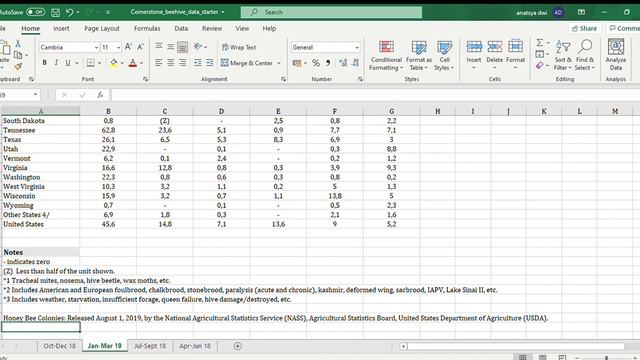
Task: Click Decrease Decimal icon
Action: pos(356,63)
